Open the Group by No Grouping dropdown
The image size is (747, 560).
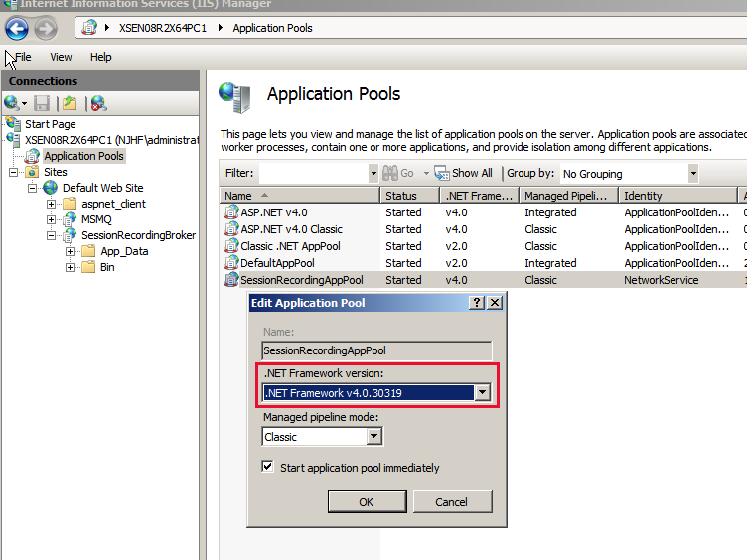(x=692, y=173)
